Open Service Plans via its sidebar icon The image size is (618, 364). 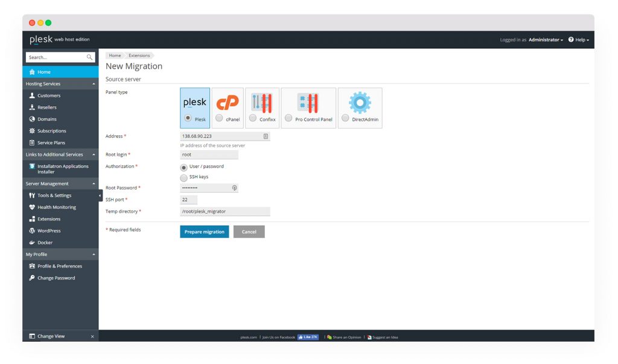[x=32, y=142]
